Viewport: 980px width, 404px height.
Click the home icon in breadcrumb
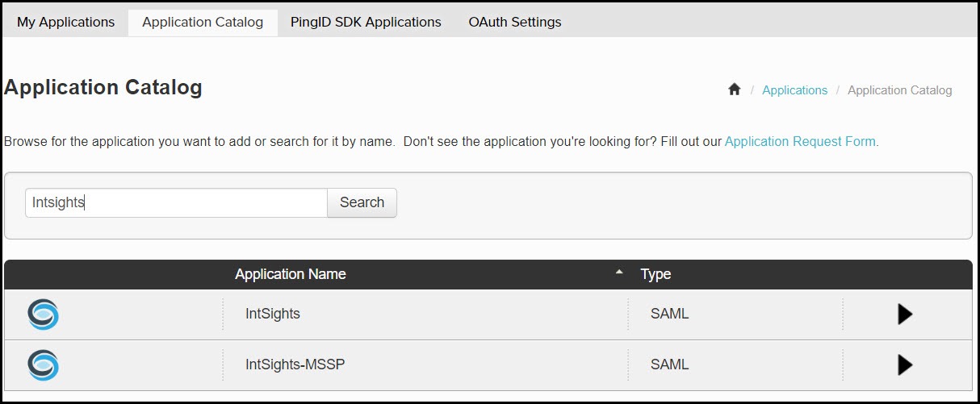734,90
